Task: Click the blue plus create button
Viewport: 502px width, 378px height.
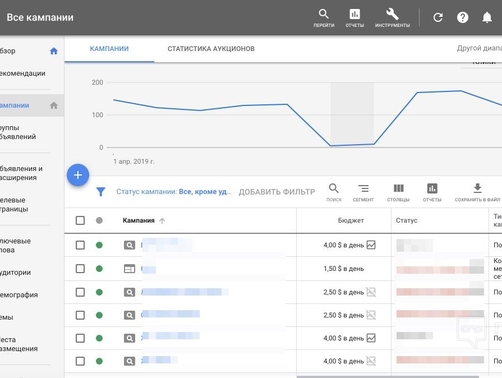Action: [x=78, y=175]
